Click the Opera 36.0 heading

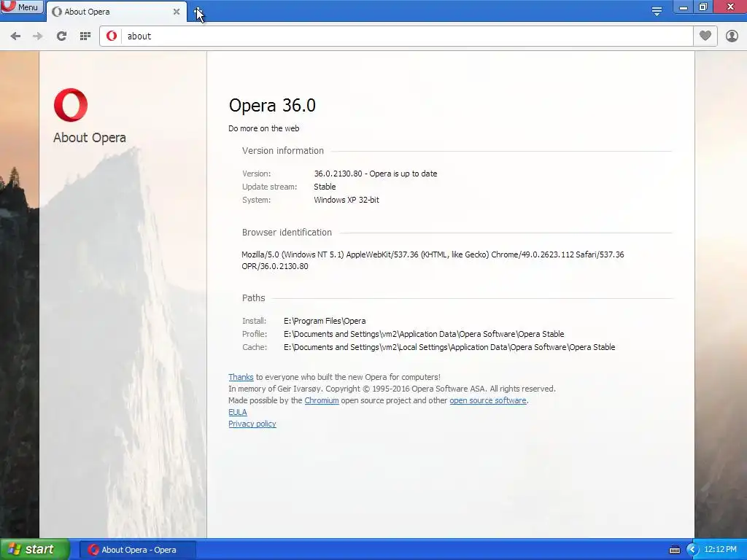pyautogui.click(x=272, y=105)
